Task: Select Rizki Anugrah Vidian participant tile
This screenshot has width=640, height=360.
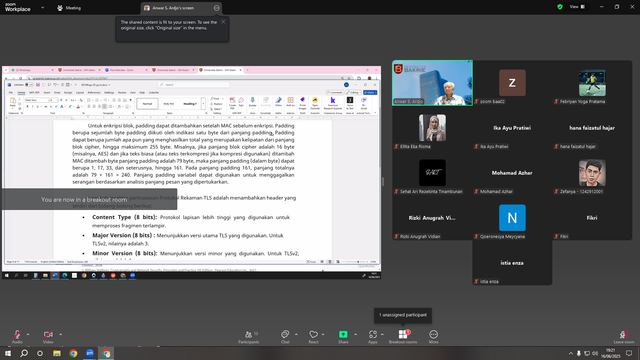Action: [x=432, y=218]
